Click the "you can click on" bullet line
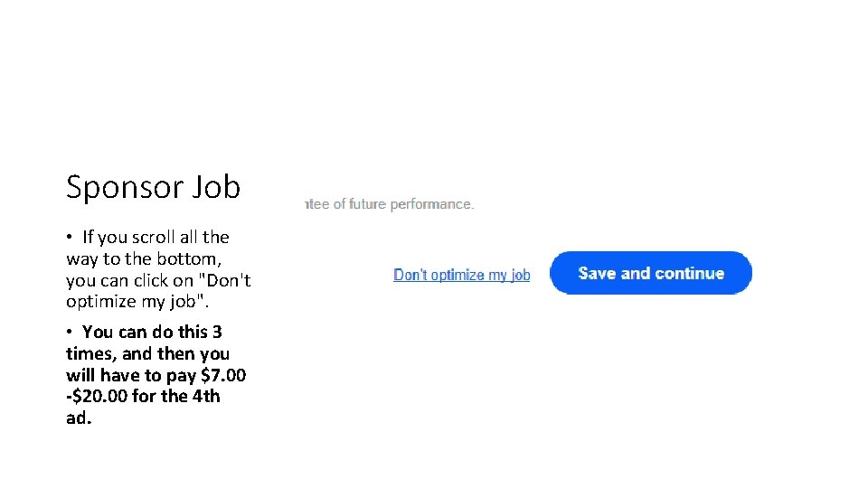Viewport: 868px width, 488px height. [x=130, y=280]
